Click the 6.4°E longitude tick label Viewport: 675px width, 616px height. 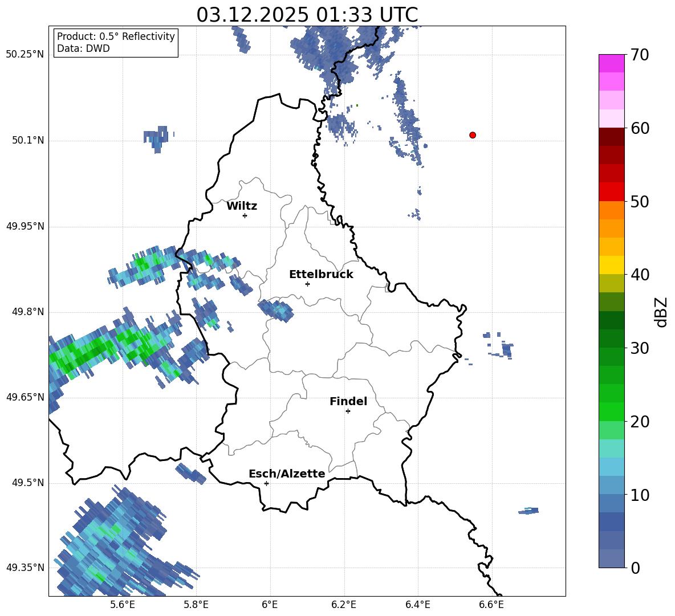[417, 605]
